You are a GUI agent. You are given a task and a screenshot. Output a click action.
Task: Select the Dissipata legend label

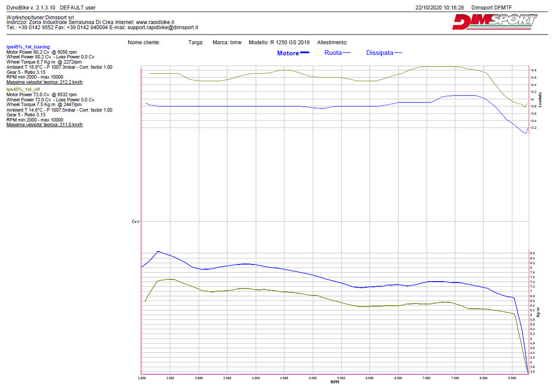[x=379, y=53]
